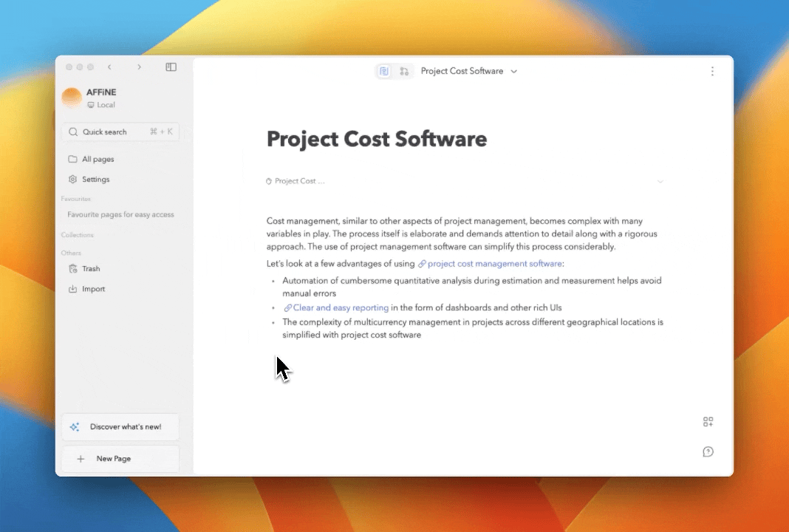Open the help question-mark icon
The image size is (789, 532).
tap(708, 451)
